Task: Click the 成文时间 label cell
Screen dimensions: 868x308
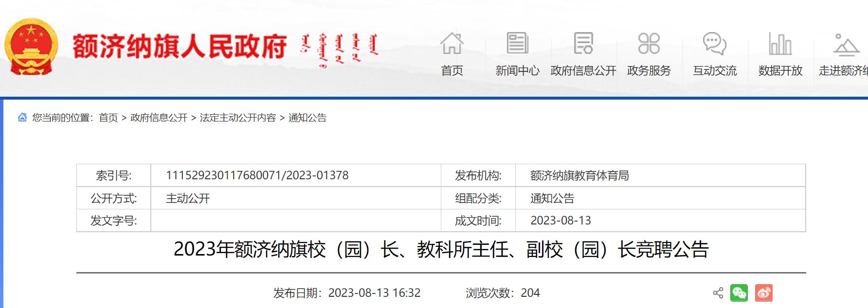Action: point(478,221)
